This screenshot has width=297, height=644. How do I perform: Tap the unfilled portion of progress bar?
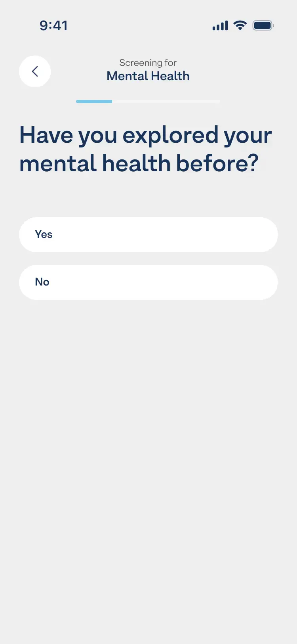coord(166,102)
